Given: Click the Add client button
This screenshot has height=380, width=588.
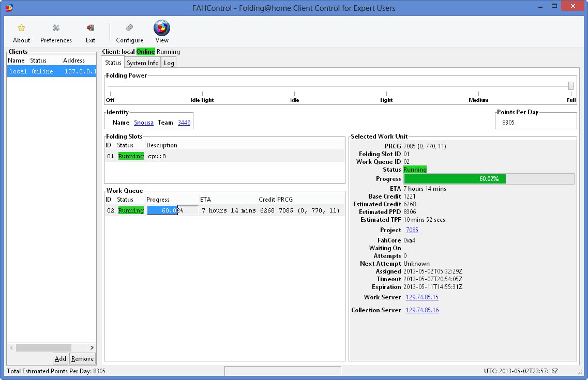Looking at the screenshot, I should (x=61, y=359).
